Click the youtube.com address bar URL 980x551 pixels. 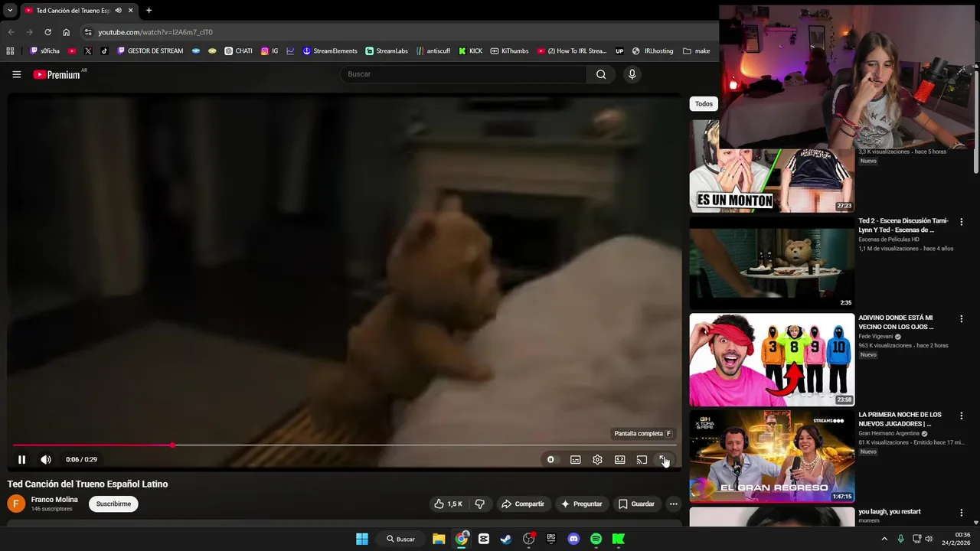click(155, 32)
